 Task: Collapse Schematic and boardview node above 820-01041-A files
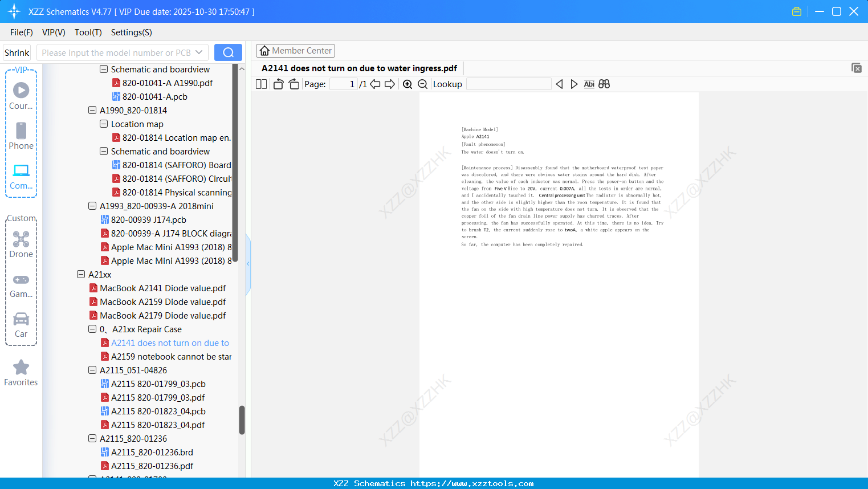pyautogui.click(x=104, y=69)
